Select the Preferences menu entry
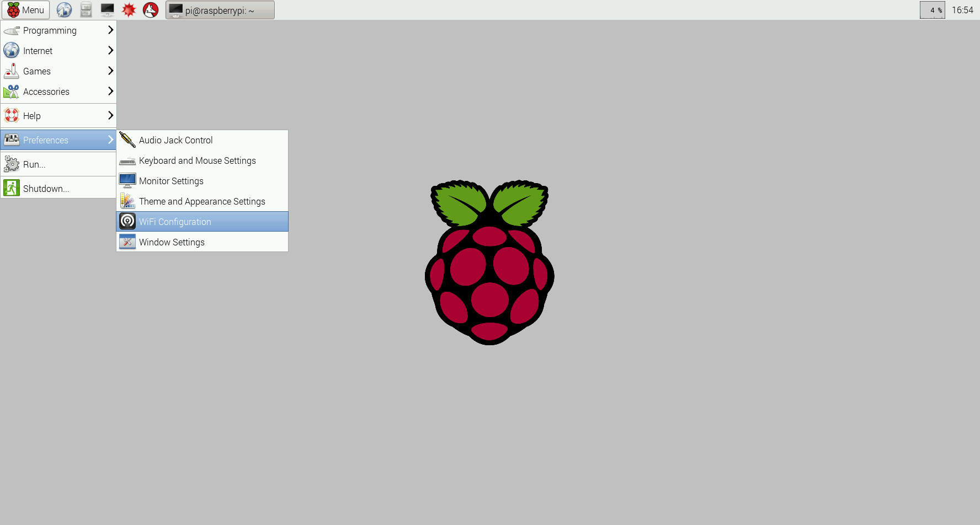This screenshot has width=980, height=525. (58, 140)
